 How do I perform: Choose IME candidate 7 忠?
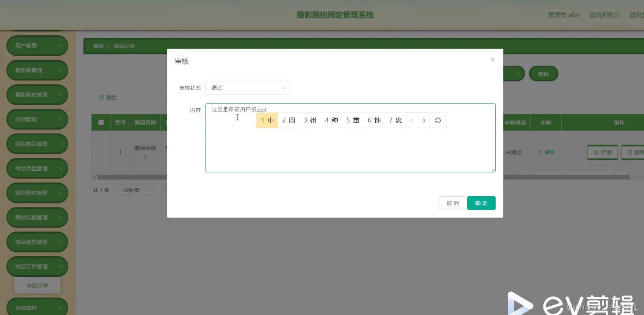(396, 120)
